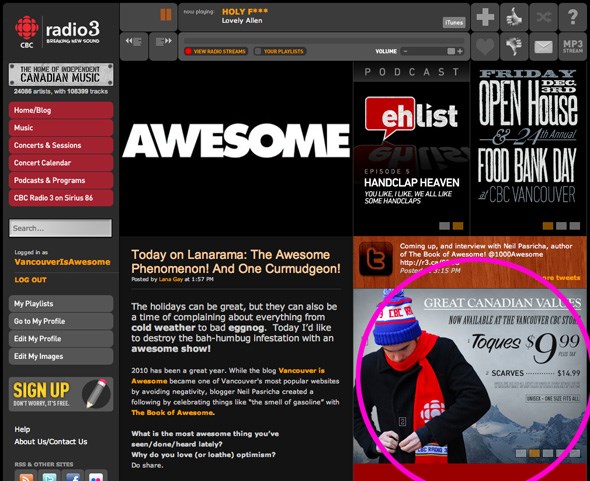Give the track a thumbs up
590x481 pixels.
514,17
